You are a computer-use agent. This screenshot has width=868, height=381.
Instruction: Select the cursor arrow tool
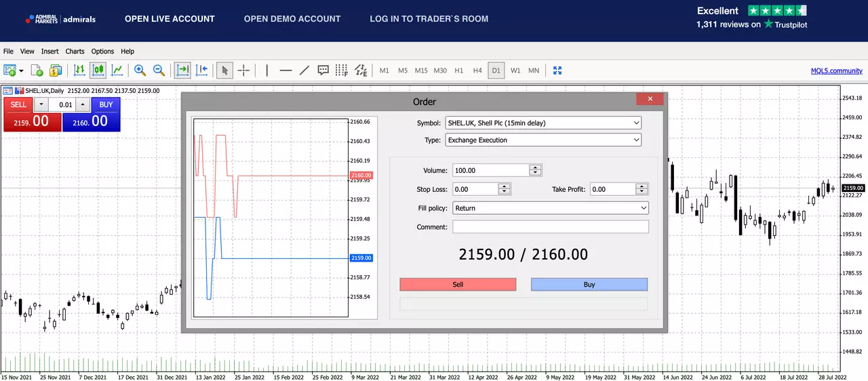coord(224,70)
